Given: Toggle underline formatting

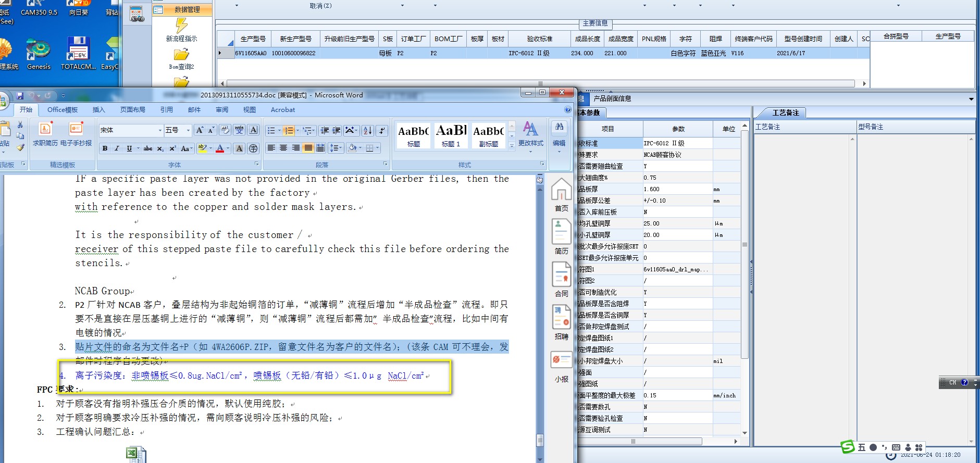Looking at the screenshot, I should click(x=129, y=148).
